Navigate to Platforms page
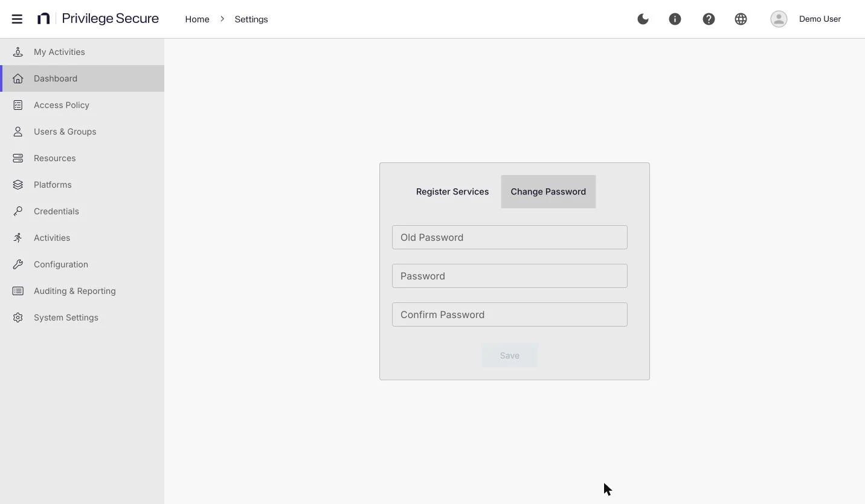 click(x=82, y=185)
